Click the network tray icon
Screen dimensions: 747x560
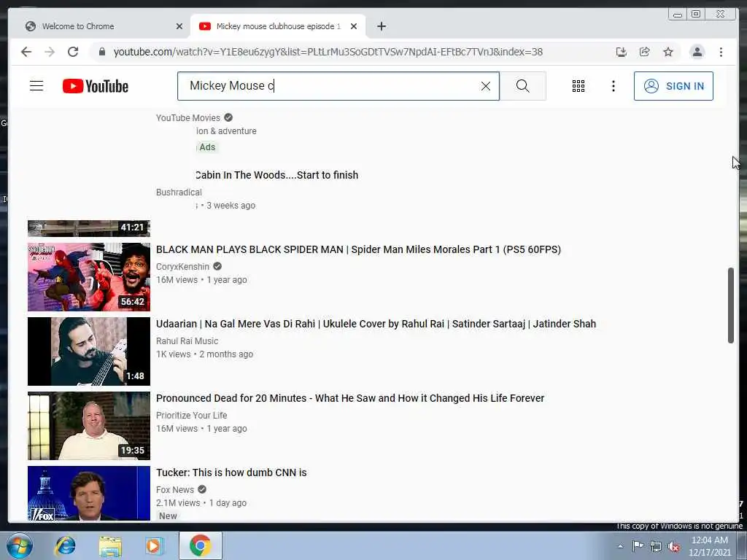[656, 546]
